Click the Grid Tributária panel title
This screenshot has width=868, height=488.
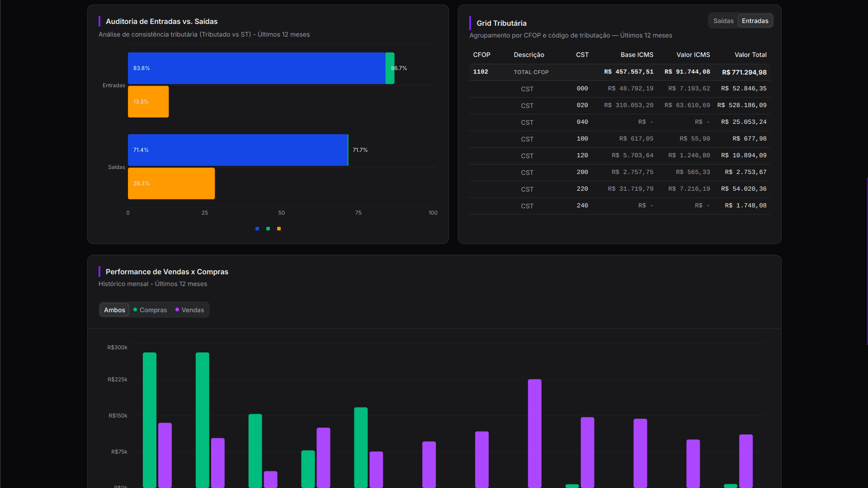coord(501,23)
